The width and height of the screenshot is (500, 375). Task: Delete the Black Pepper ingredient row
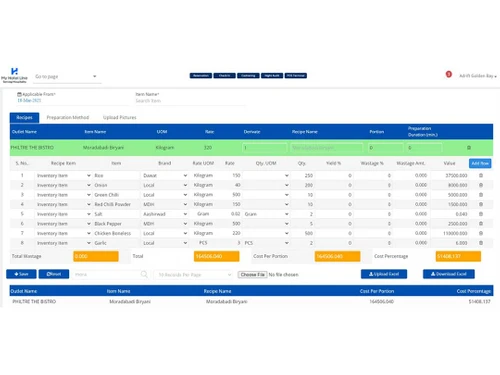(x=481, y=224)
